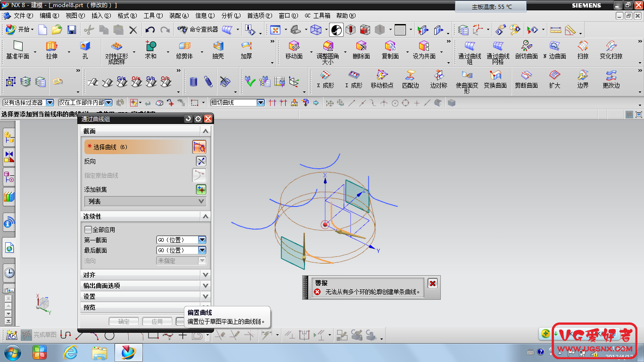Select the 求和 unite tool
Screen dimensions: 644x362
(150, 50)
